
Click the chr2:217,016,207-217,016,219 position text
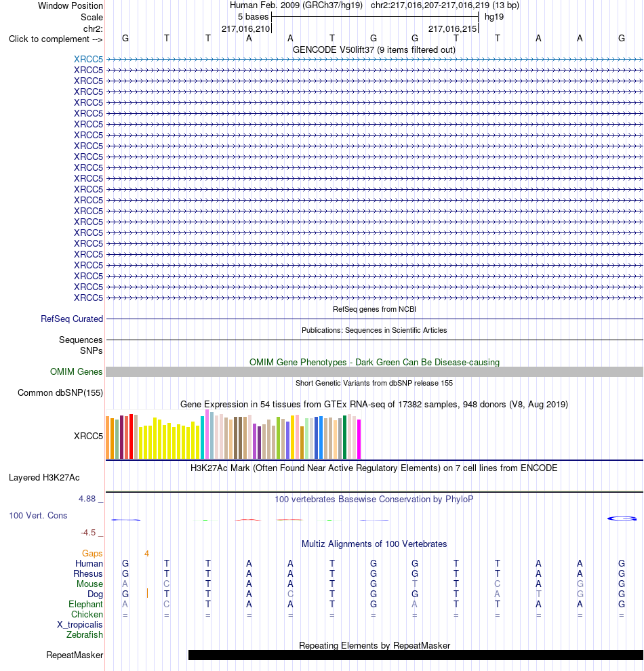[445, 5]
